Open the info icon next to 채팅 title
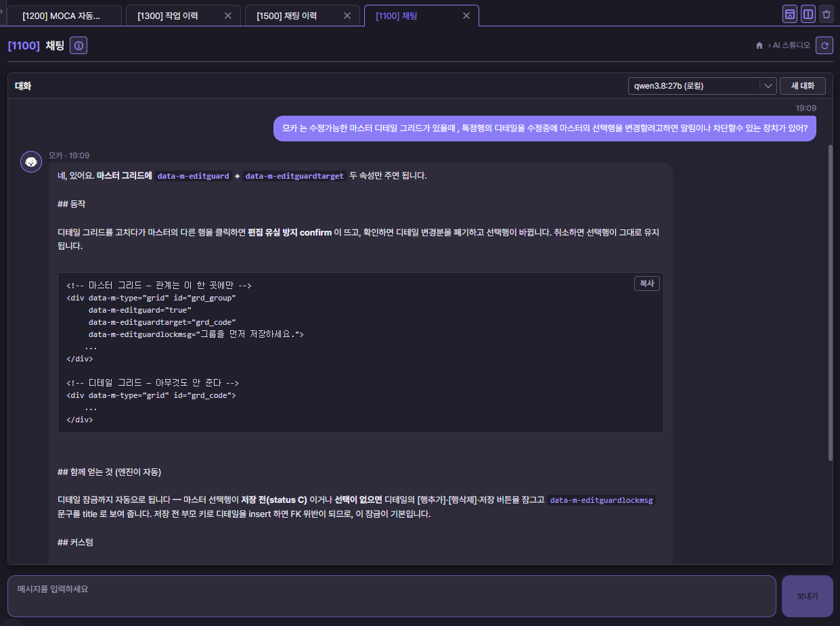The width and height of the screenshot is (840, 626). pos(79,46)
